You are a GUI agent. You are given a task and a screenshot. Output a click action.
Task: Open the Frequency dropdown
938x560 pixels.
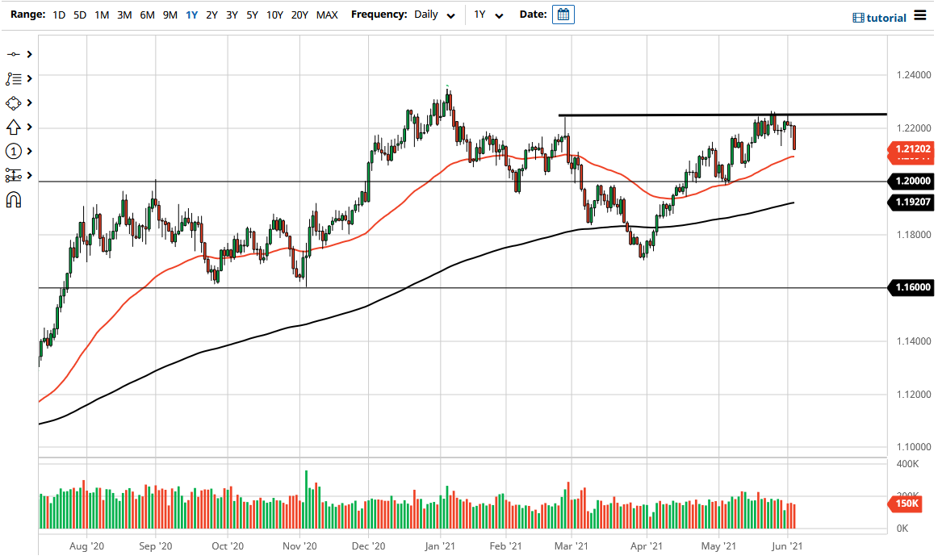(x=450, y=15)
